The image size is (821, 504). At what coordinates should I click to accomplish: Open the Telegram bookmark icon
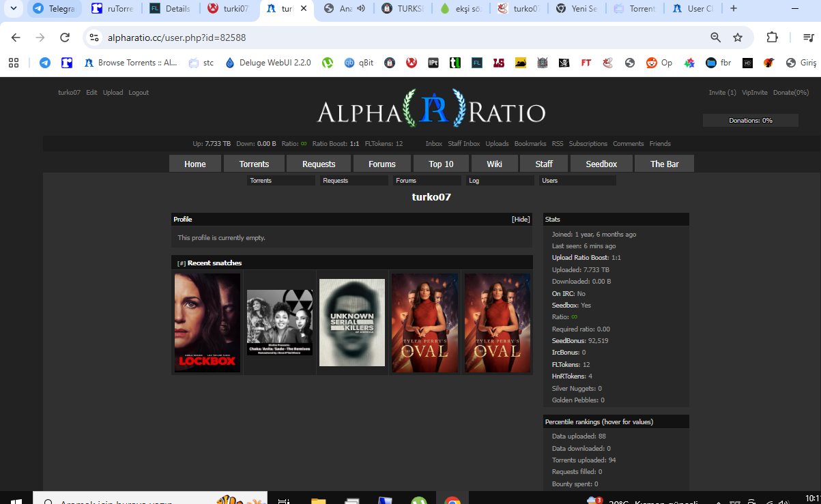pyautogui.click(x=45, y=63)
